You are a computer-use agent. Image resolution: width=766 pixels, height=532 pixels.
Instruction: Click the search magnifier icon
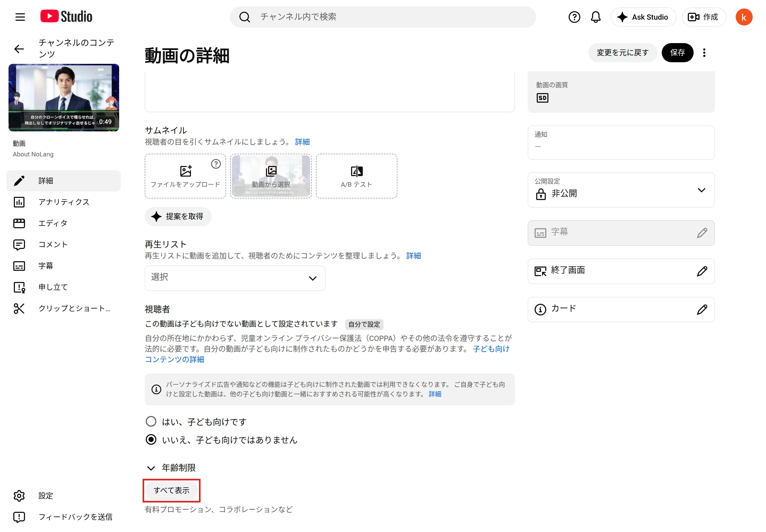(244, 17)
